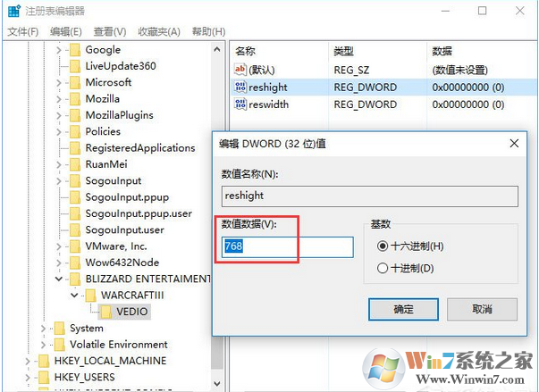Viewport: 539px width, 392px height.
Task: Open the 帮助(H) menu
Action: pyautogui.click(x=208, y=32)
